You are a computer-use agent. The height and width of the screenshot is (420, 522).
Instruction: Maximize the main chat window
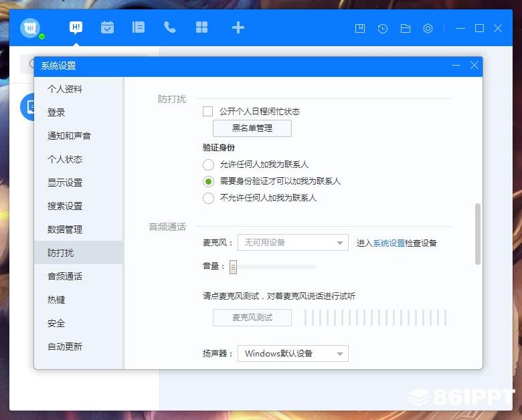[479, 28]
